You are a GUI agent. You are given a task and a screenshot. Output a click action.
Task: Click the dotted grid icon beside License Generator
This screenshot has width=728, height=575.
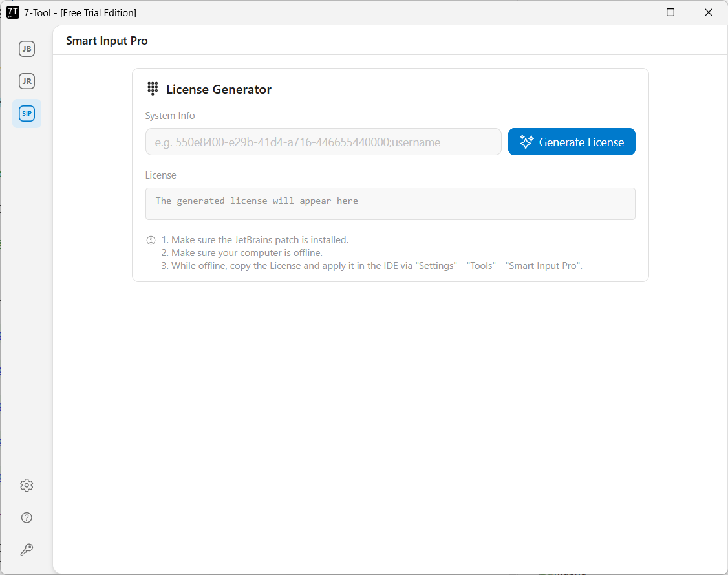click(153, 89)
